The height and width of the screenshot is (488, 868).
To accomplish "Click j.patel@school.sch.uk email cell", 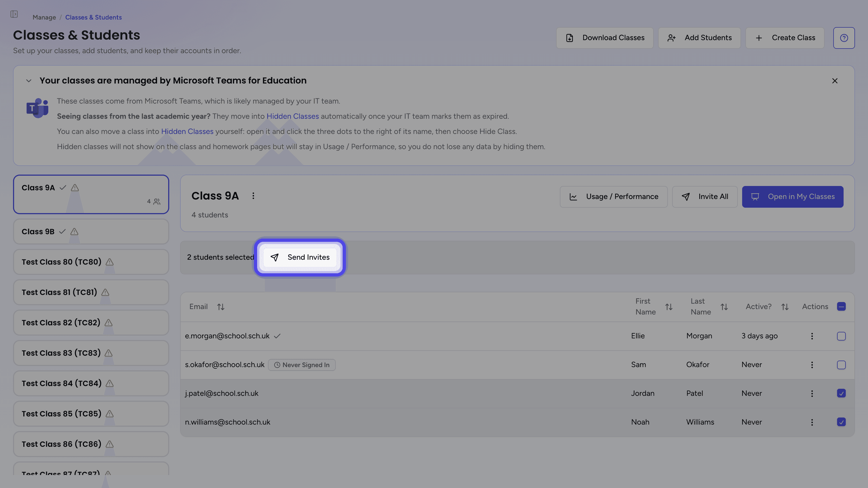I will [x=221, y=393].
